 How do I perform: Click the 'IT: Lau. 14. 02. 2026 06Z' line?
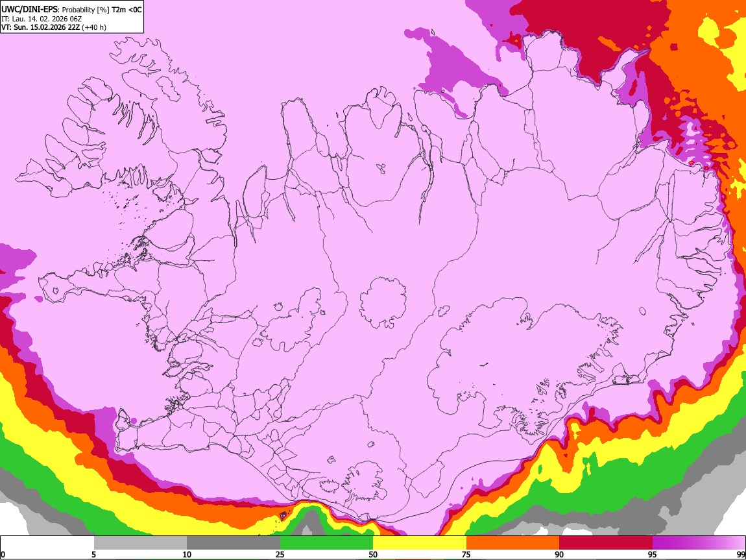click(42, 19)
